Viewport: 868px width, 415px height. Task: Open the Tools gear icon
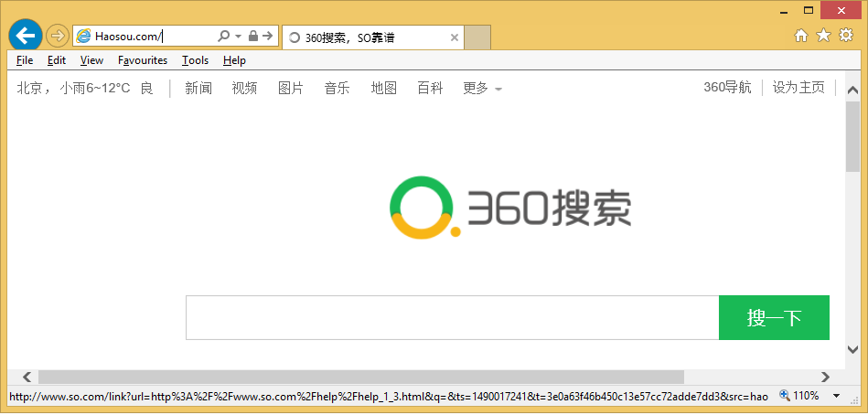pos(846,36)
